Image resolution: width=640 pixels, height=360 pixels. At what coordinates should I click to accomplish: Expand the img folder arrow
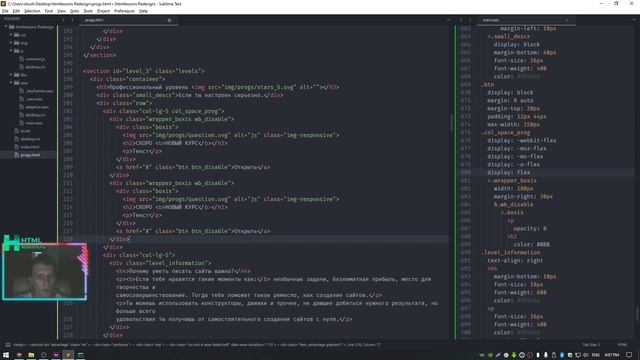click(x=11, y=43)
